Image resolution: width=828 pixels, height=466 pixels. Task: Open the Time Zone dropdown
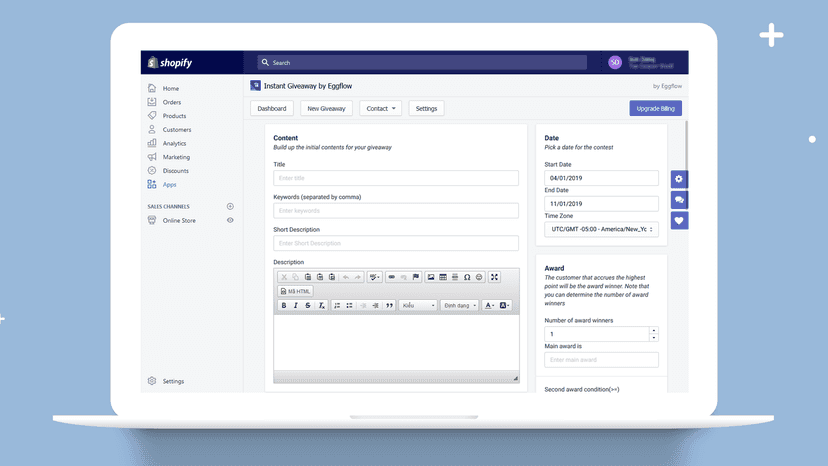601,229
